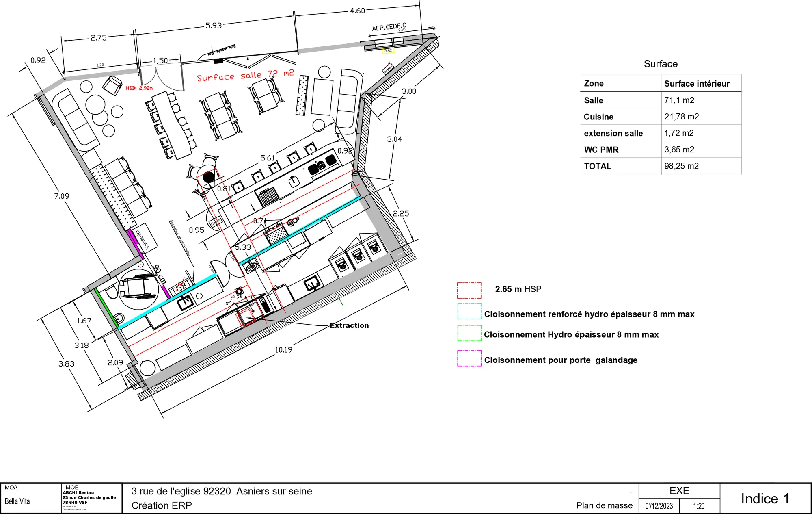Click the 'HSD: 2,92m' annotation
Screen dimensions: 812x514
tap(139, 88)
